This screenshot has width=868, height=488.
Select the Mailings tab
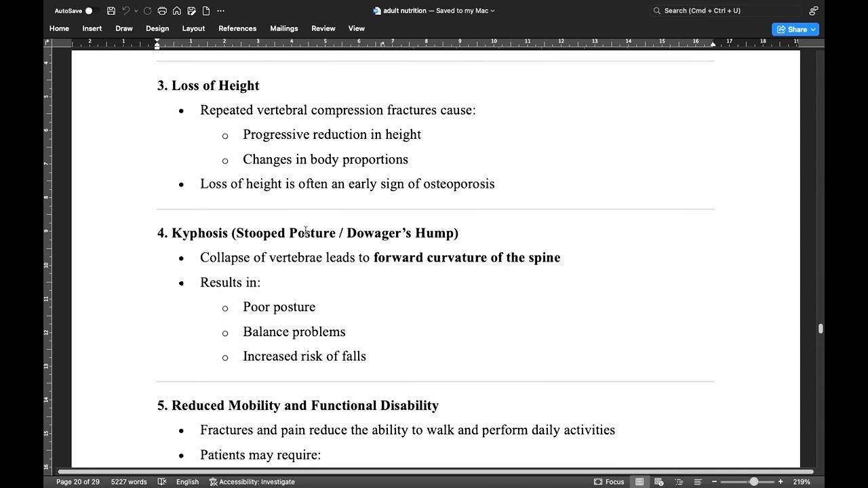pyautogui.click(x=284, y=28)
